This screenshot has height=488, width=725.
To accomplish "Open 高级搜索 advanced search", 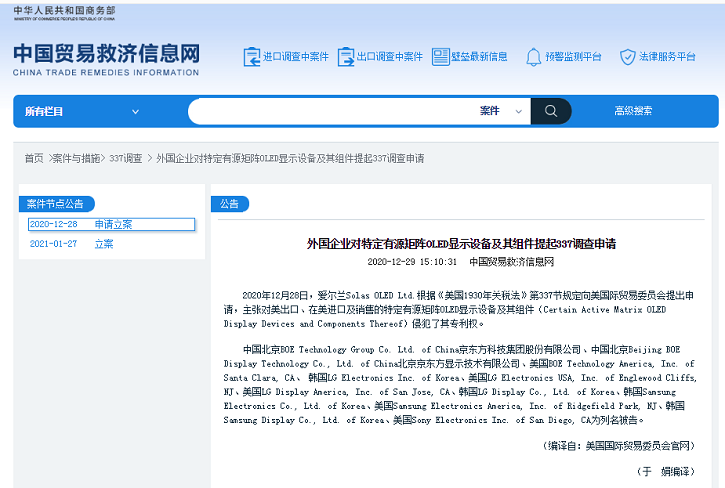I will click(x=633, y=111).
